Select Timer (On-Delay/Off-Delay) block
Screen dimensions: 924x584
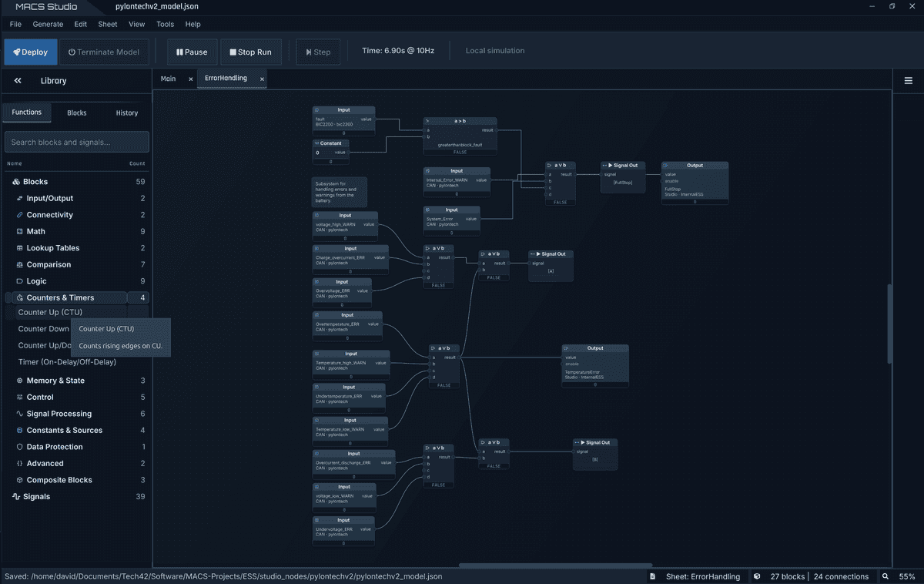point(67,362)
